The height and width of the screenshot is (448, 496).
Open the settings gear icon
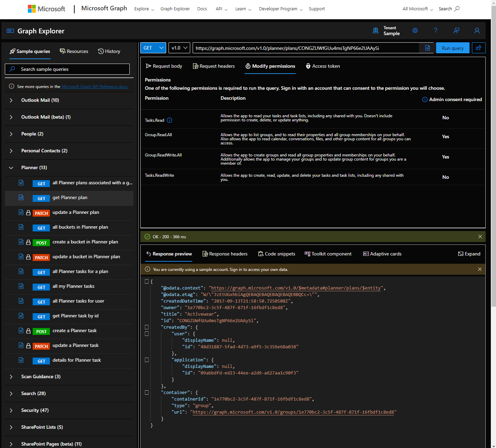[415, 31]
